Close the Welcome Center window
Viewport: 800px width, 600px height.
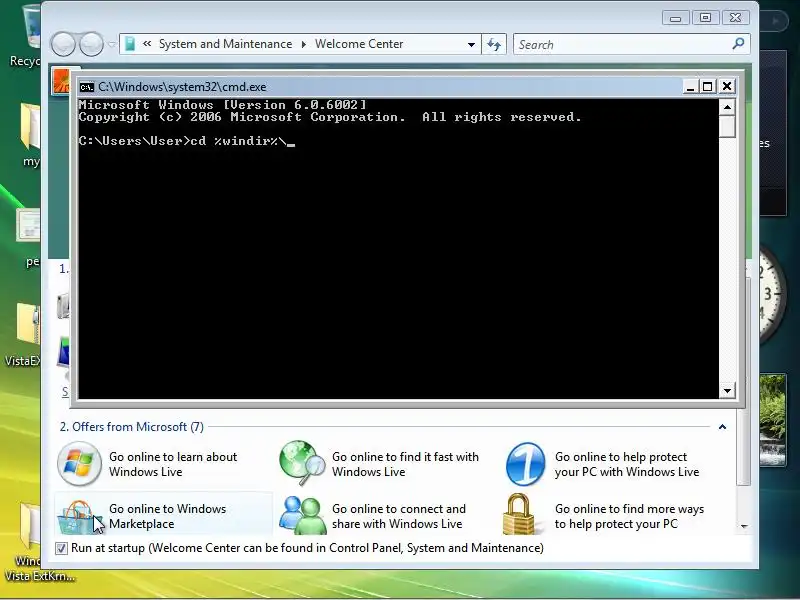point(735,18)
